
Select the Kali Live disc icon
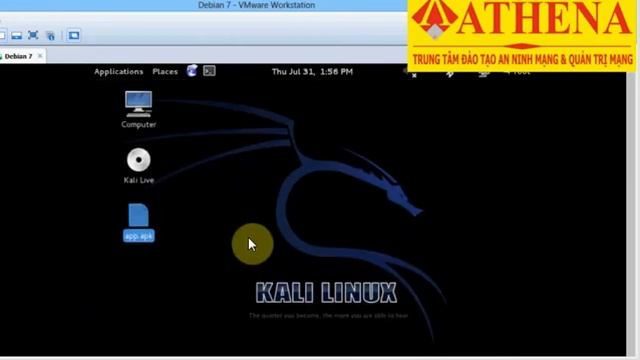pyautogui.click(x=138, y=160)
